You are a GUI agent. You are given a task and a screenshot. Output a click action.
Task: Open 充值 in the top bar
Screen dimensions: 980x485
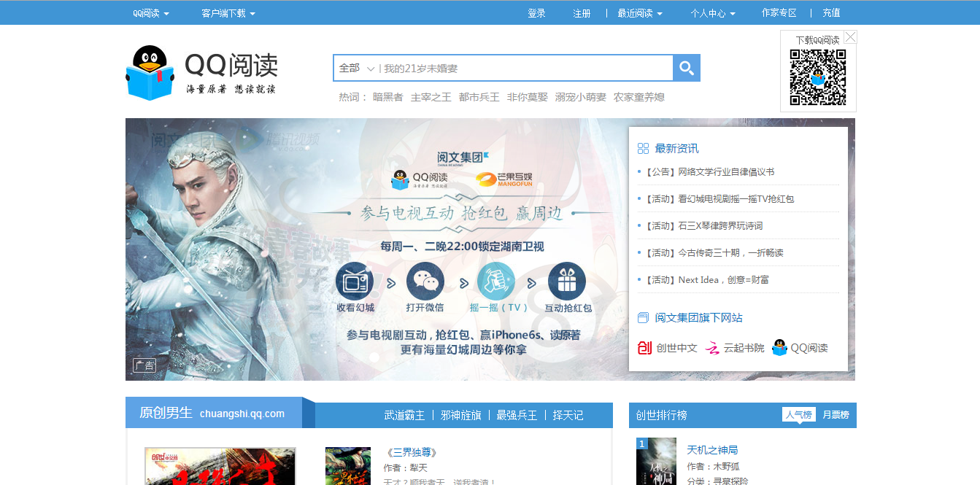coord(831,13)
